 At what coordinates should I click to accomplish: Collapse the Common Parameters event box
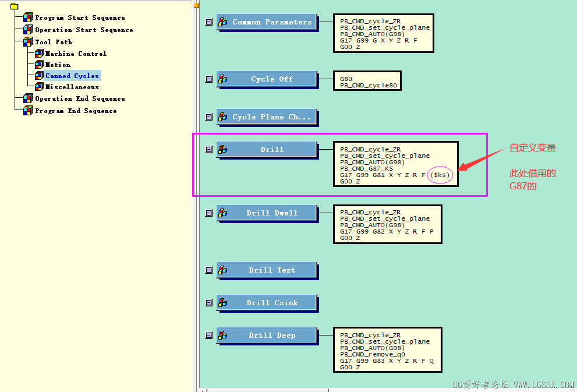209,22
